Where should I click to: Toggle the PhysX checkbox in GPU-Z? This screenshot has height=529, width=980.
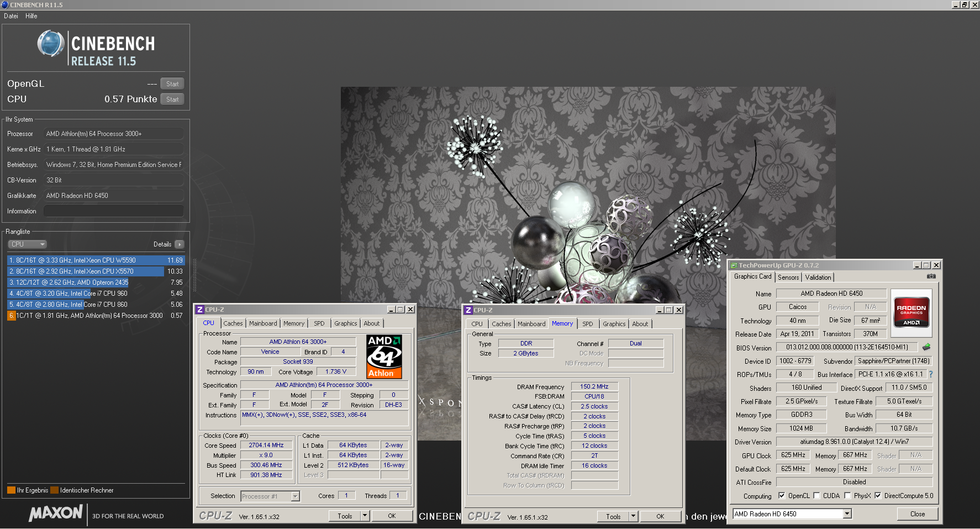point(847,496)
